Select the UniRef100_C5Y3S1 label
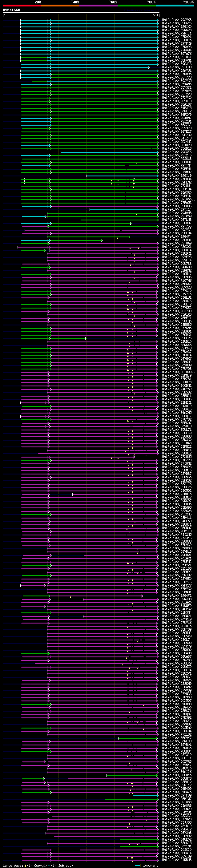Image resolution: width=197 pixels, height=868 pixels. pyautogui.click(x=177, y=88)
